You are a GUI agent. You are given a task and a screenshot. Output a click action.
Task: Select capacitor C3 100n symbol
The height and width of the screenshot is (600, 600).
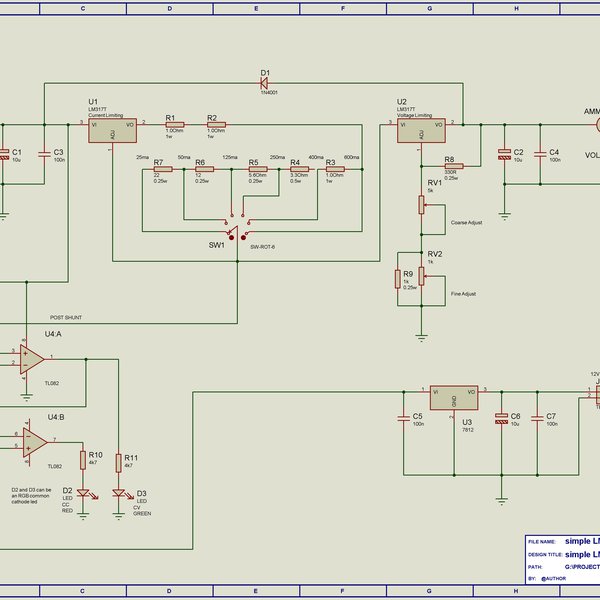(x=44, y=154)
